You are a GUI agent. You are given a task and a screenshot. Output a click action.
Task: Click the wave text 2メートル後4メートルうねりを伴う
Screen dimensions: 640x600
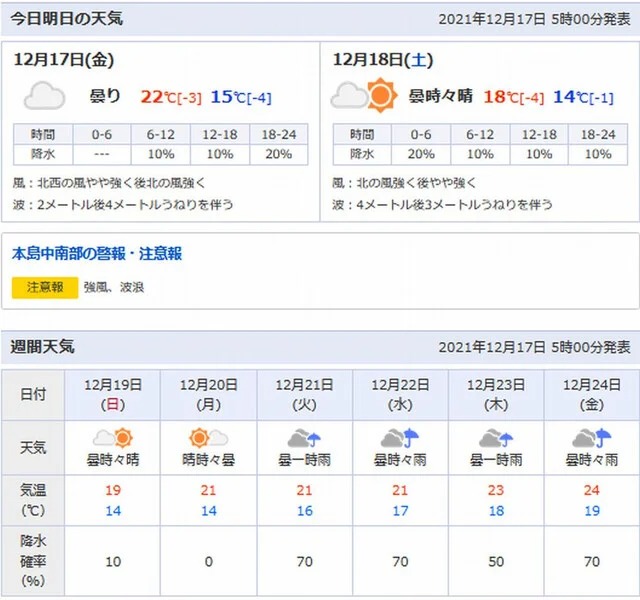(x=135, y=204)
